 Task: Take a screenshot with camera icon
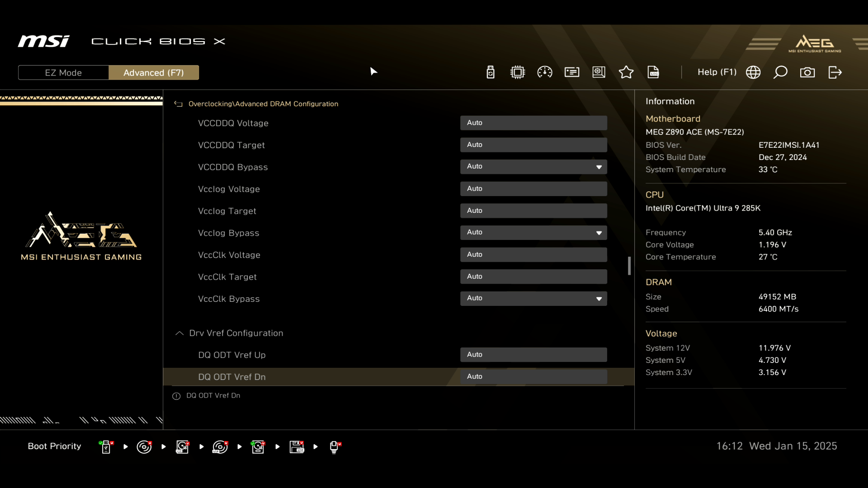(x=807, y=72)
